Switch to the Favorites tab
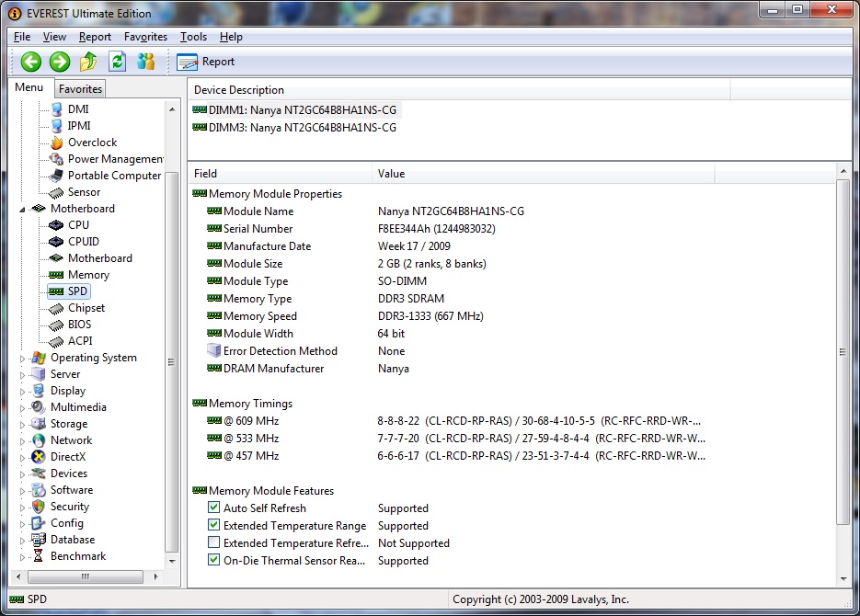860x616 pixels. (x=80, y=89)
